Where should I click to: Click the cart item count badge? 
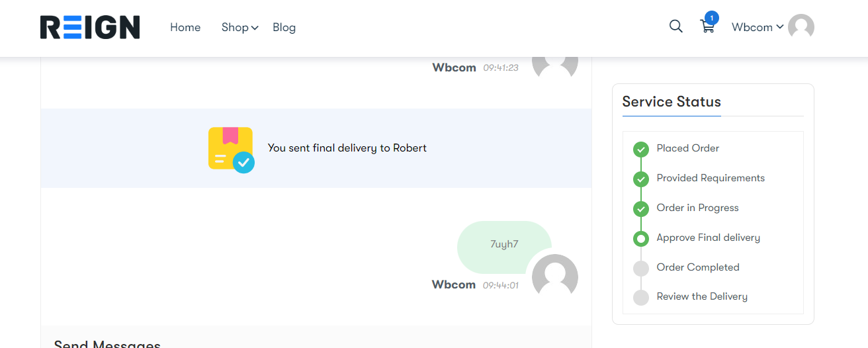[712, 17]
